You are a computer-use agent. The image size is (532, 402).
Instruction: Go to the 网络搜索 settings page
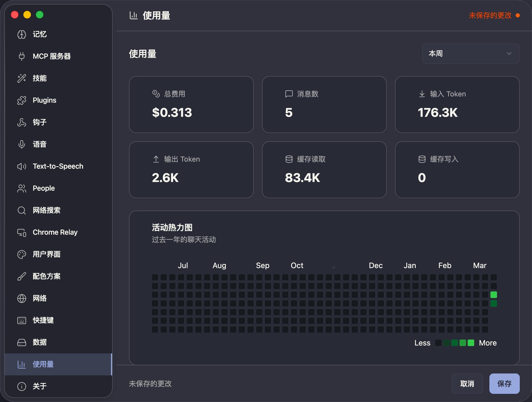(x=46, y=210)
